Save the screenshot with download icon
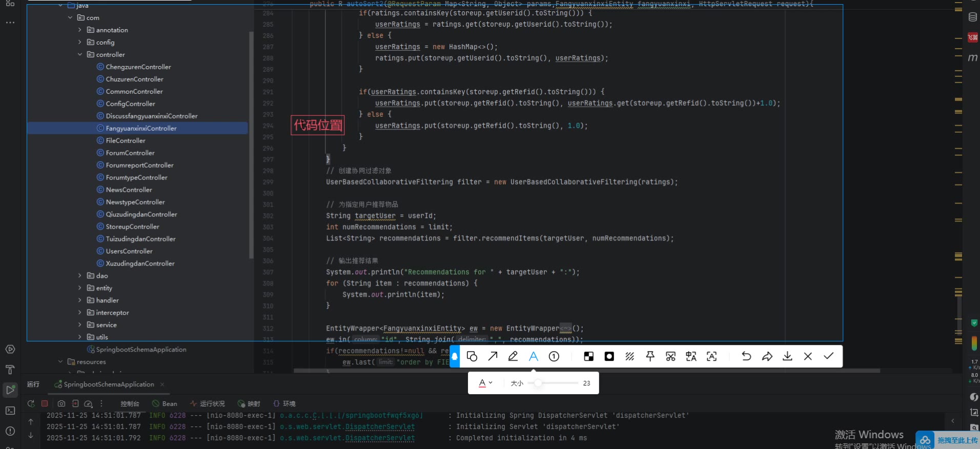980x449 pixels. [x=787, y=356]
